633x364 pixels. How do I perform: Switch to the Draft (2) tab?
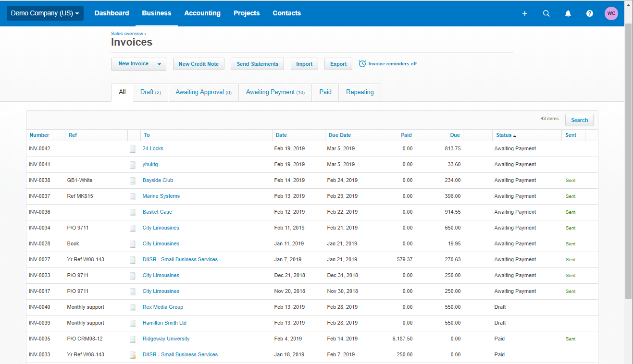(x=150, y=92)
